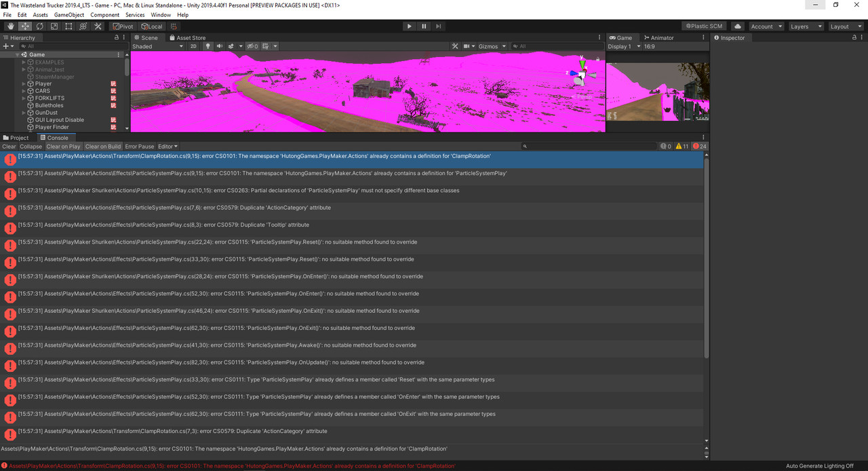This screenshot has height=471, width=868.
Task: Expand the FORKLIFTS hierarchy item
Action: [24, 98]
